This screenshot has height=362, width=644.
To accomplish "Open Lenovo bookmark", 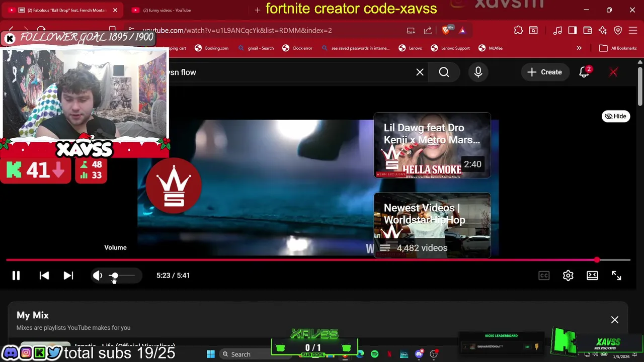I will [x=411, y=48].
